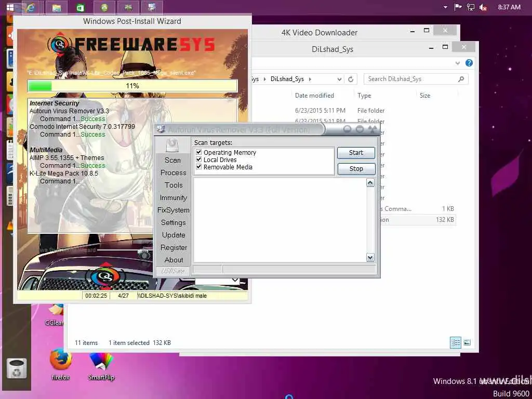Switch Explorer to large icons view
532x399 pixels.
(467, 342)
